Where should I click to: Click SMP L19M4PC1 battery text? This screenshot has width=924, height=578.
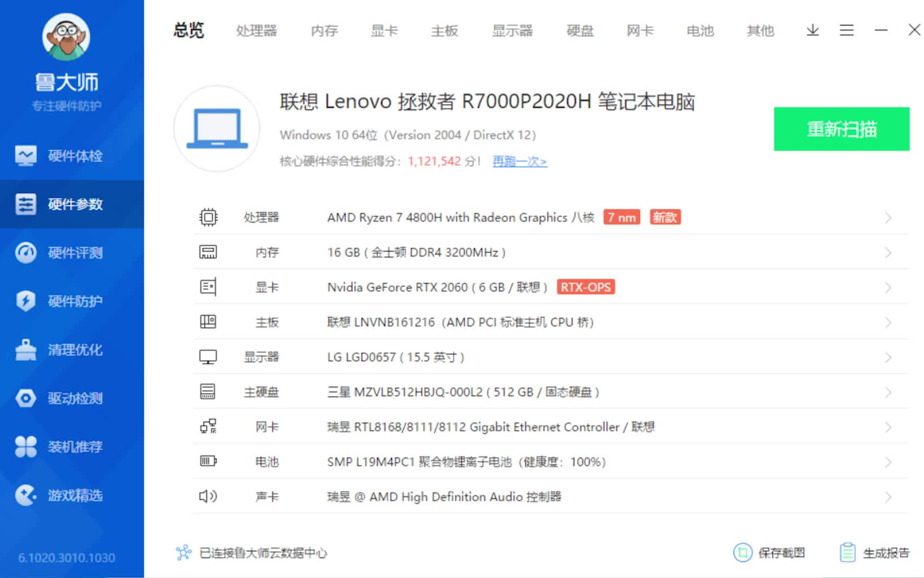(x=466, y=462)
